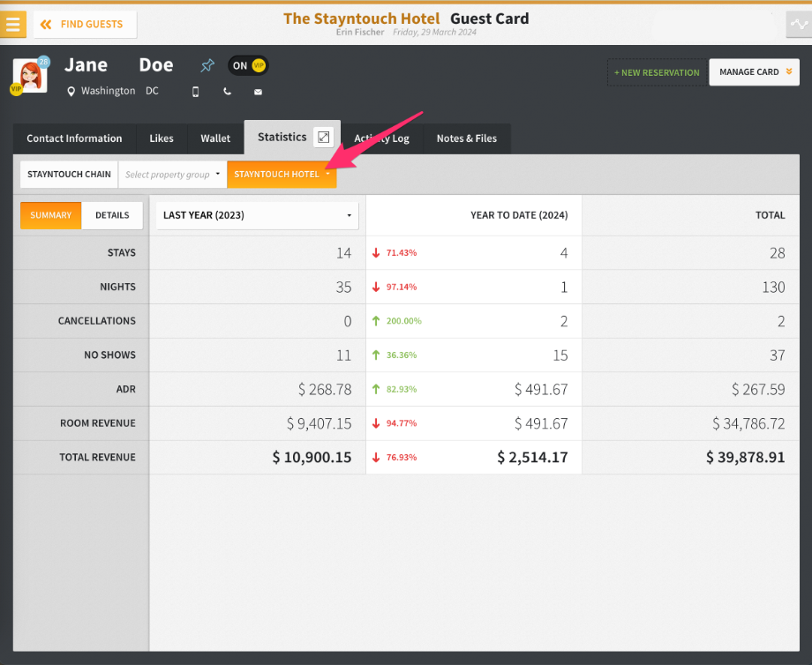
Task: Select Stayntouch Chain filter
Action: point(69,175)
